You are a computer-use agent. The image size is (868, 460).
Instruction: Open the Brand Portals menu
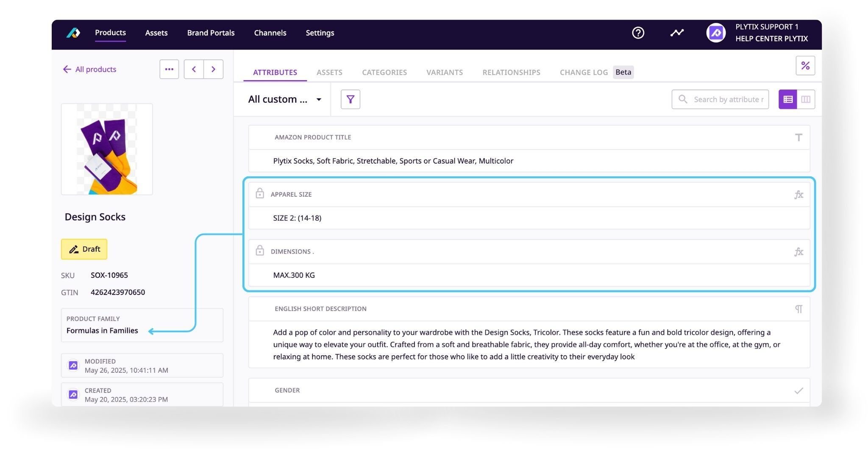(x=211, y=33)
